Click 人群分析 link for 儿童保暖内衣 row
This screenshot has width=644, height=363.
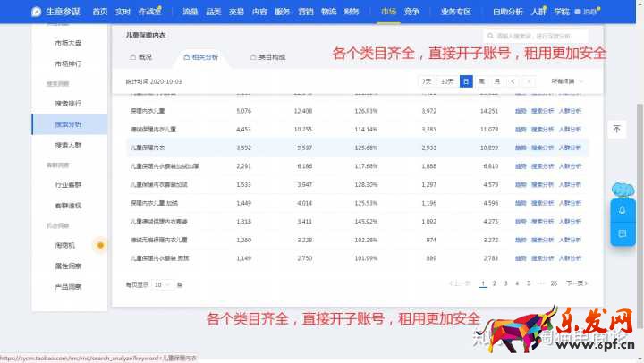pos(570,146)
